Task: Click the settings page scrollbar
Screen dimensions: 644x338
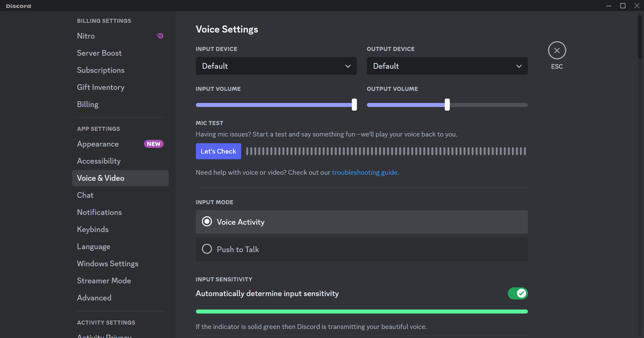Action: click(640, 38)
